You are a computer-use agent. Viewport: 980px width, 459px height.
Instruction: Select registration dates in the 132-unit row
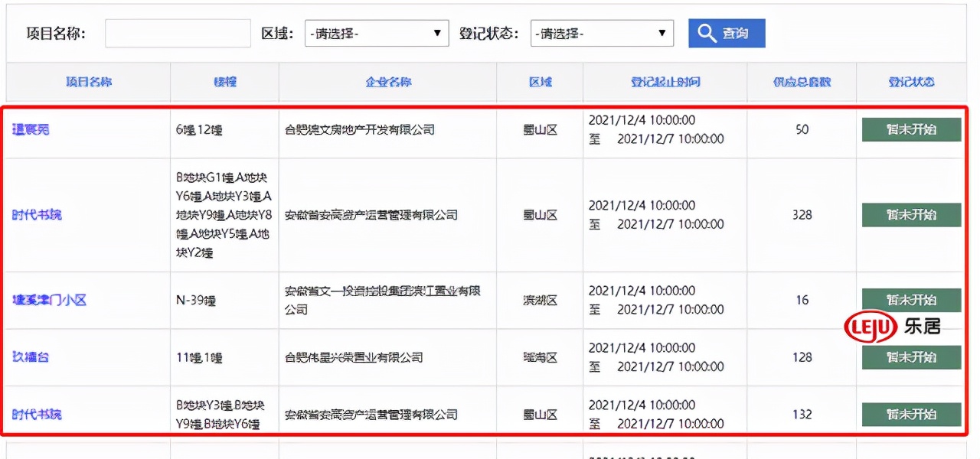656,414
